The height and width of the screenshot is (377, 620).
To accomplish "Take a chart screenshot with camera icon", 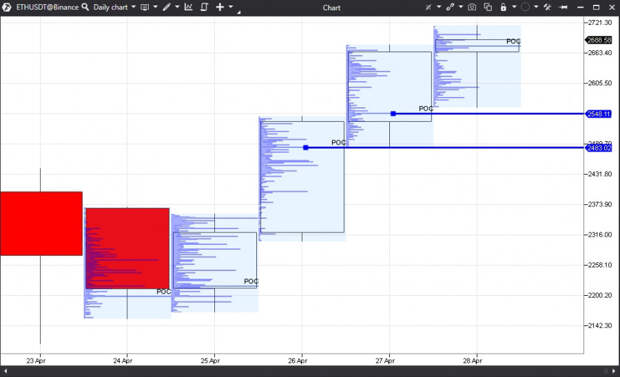I will click(x=472, y=7).
